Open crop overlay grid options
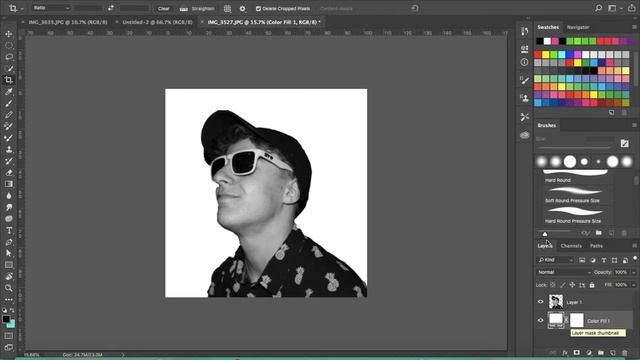640x360 pixels. [227, 9]
